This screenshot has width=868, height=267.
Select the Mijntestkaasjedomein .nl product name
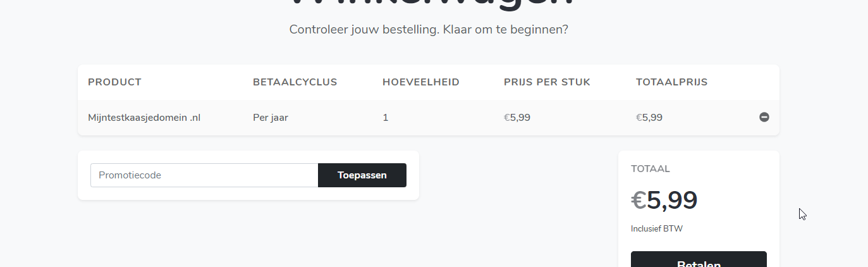click(x=144, y=117)
